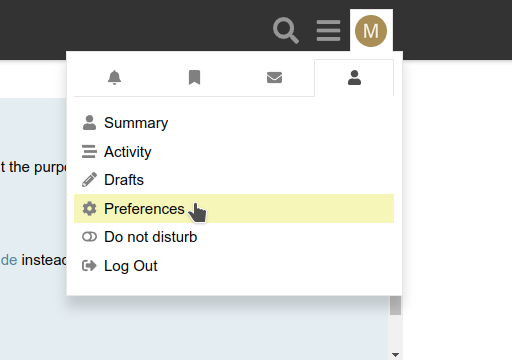The height and width of the screenshot is (360, 512).
Task: Click the blue link text ending in 'de'
Action: pos(9,260)
